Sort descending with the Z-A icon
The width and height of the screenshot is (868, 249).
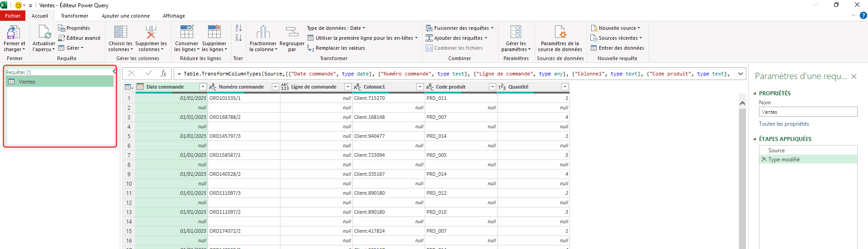point(238,38)
